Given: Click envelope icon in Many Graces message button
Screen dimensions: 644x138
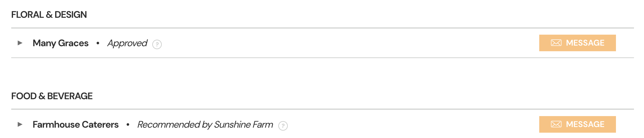Looking at the screenshot, I should coord(556,43).
